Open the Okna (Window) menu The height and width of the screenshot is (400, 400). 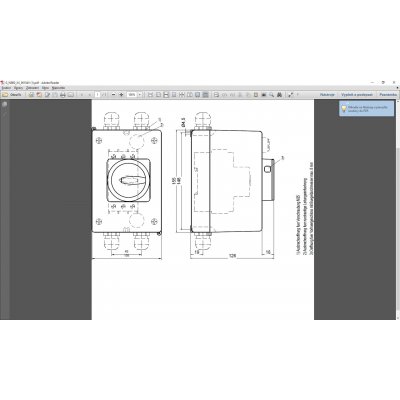(46, 88)
